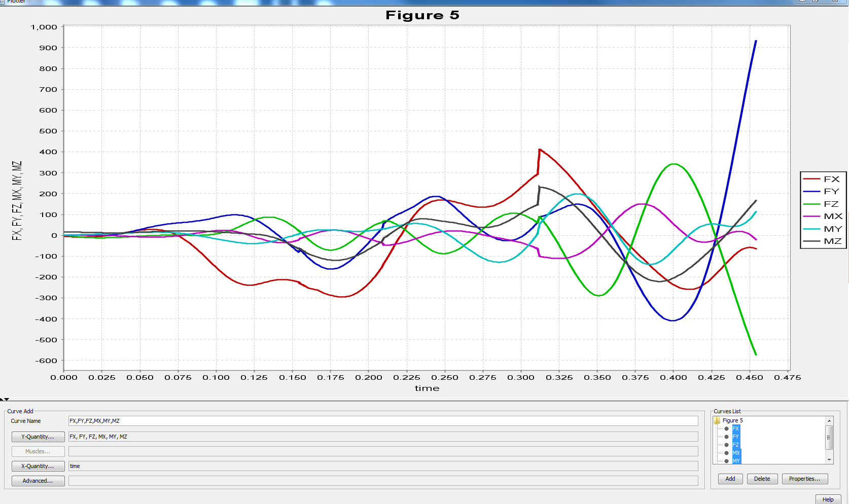The image size is (849, 504).
Task: Select the Figure 5 folder node
Action: click(x=732, y=420)
